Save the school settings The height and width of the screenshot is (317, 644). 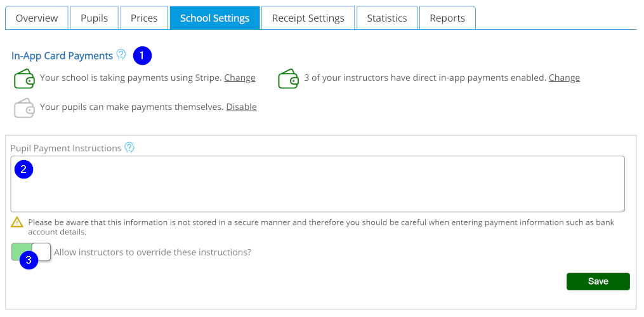coord(598,281)
